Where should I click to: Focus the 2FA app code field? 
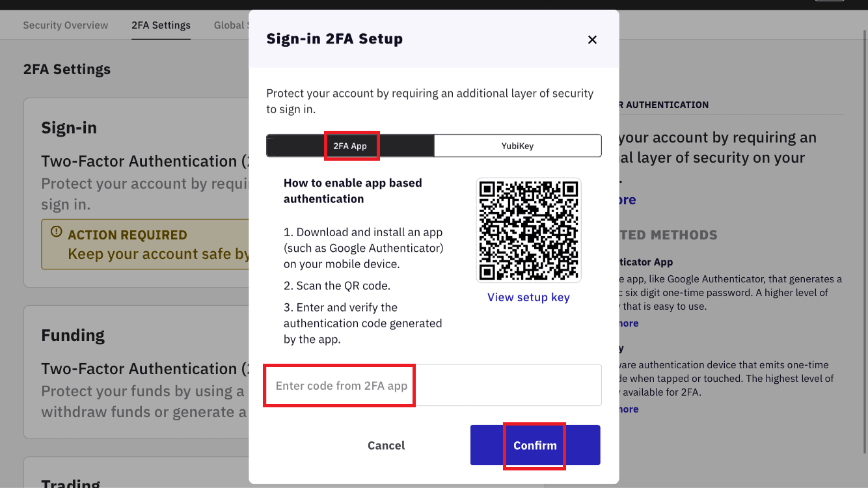pyautogui.click(x=433, y=385)
